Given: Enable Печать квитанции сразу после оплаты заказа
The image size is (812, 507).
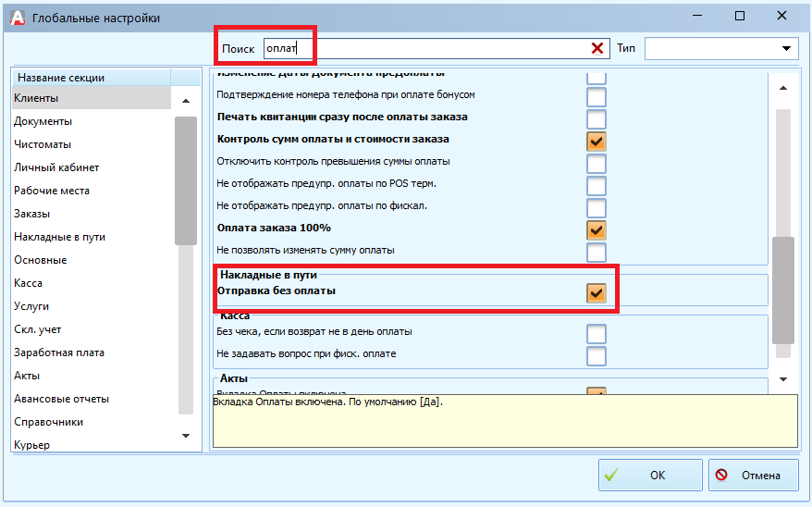Looking at the screenshot, I should [x=597, y=118].
